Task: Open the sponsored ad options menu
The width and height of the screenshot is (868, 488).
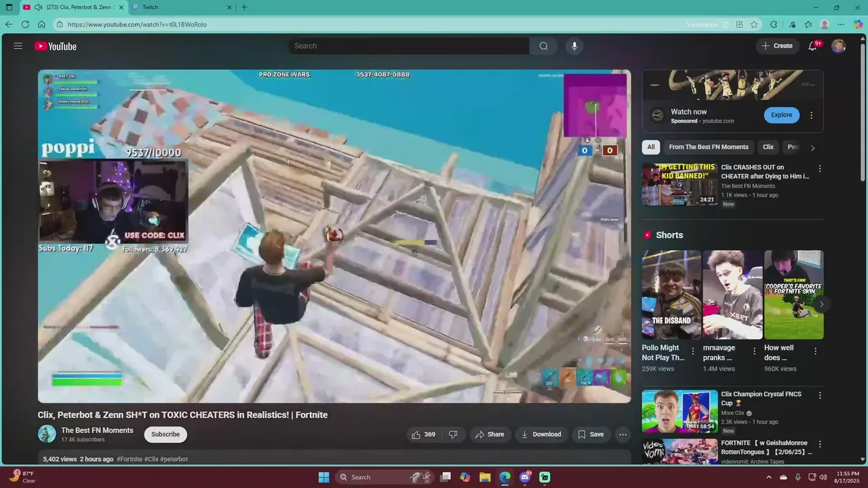Action: point(811,115)
